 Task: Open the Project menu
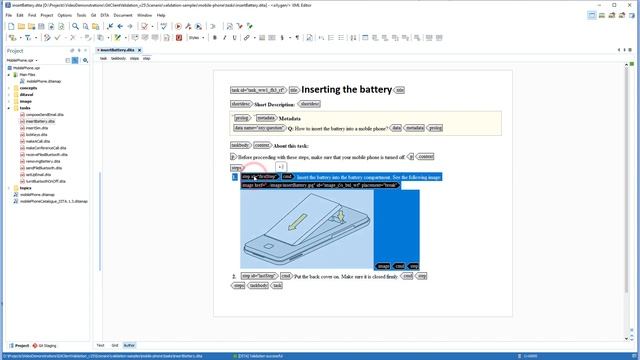pyautogui.click(x=47, y=15)
